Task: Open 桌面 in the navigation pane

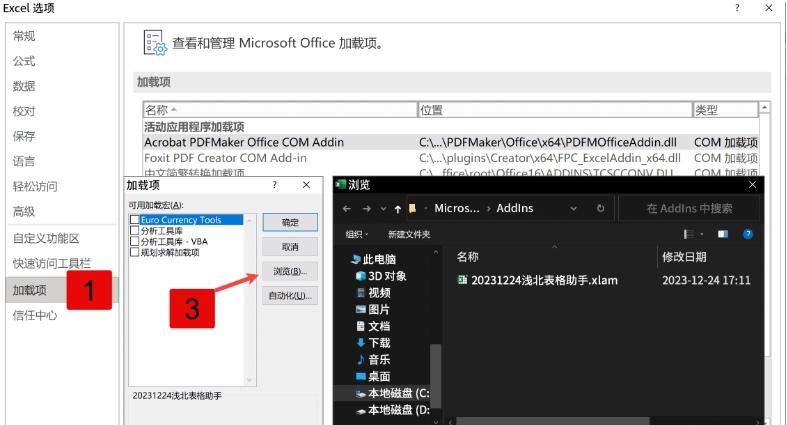Action: (x=373, y=376)
